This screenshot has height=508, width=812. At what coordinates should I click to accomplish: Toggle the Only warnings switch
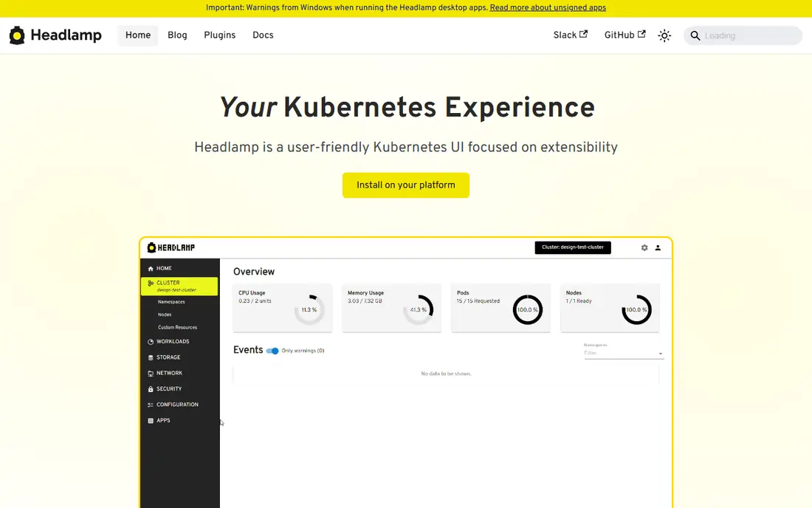pos(272,351)
